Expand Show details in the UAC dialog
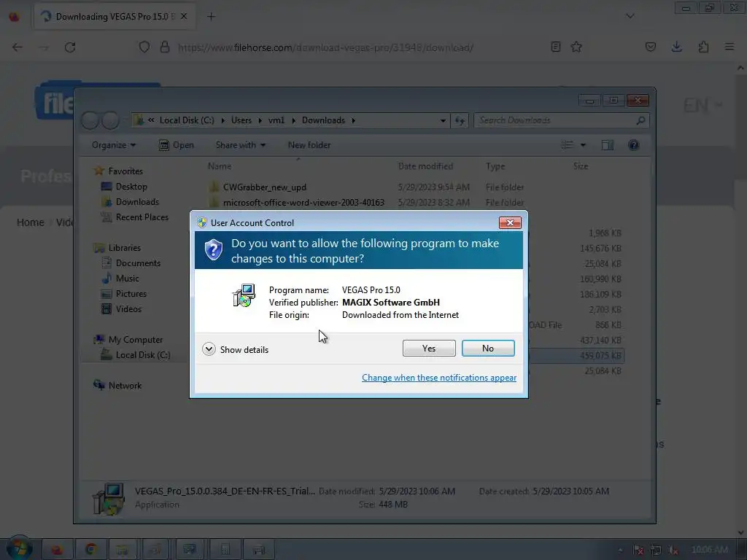The height and width of the screenshot is (560, 747). [236, 349]
